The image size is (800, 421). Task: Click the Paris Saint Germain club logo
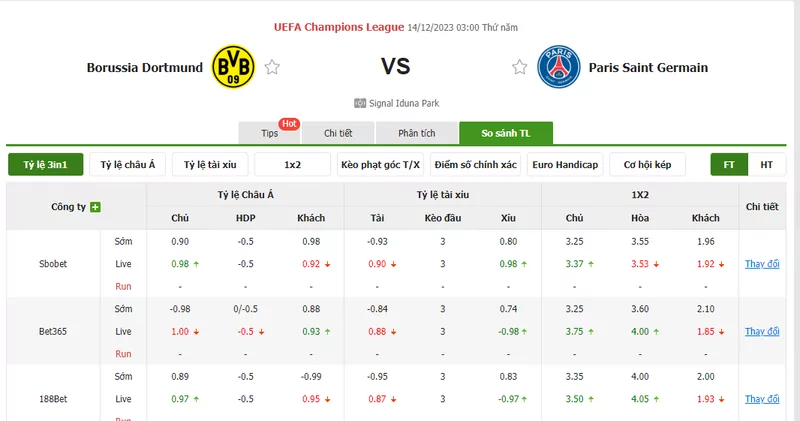click(559, 67)
